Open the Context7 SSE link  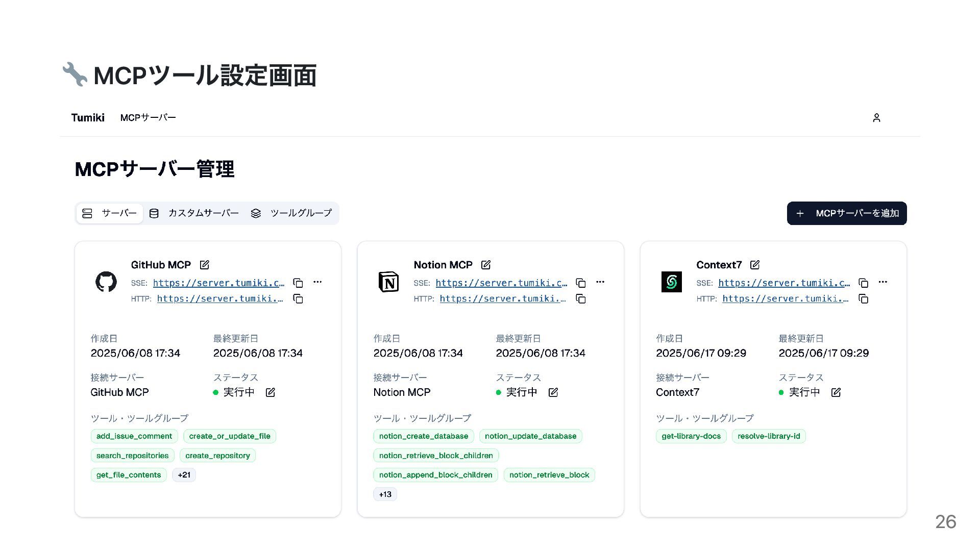click(784, 283)
